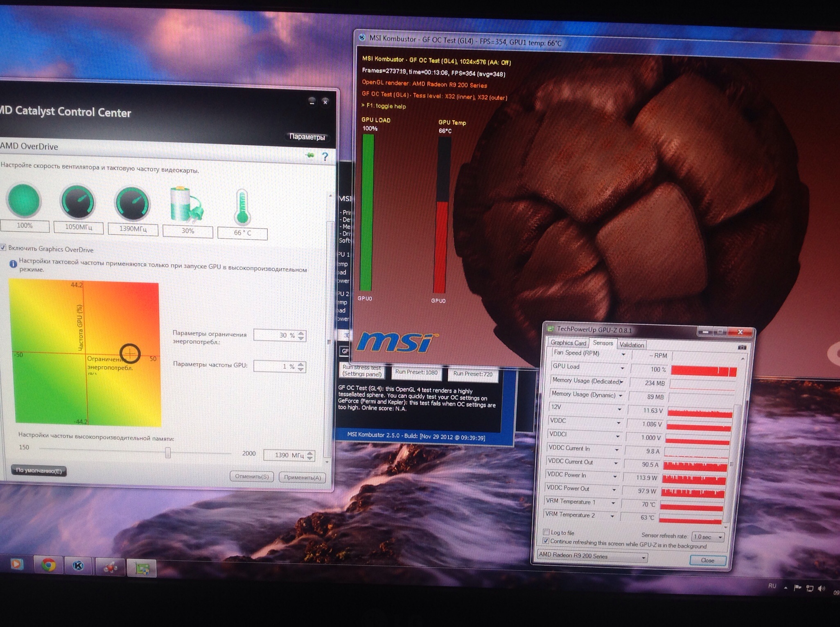Click the high-performance memory clock slider
The width and height of the screenshot is (840, 627).
[168, 453]
